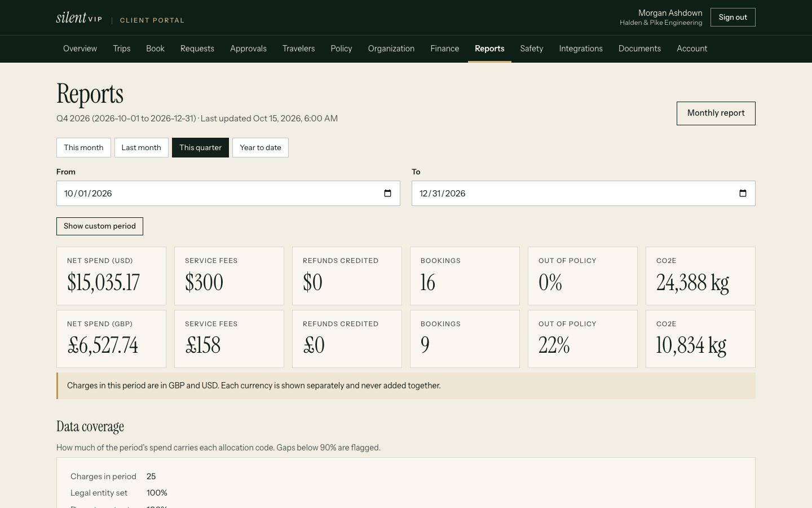The width and height of the screenshot is (812, 508).
Task: Click Show custom period button
Action: tap(100, 226)
